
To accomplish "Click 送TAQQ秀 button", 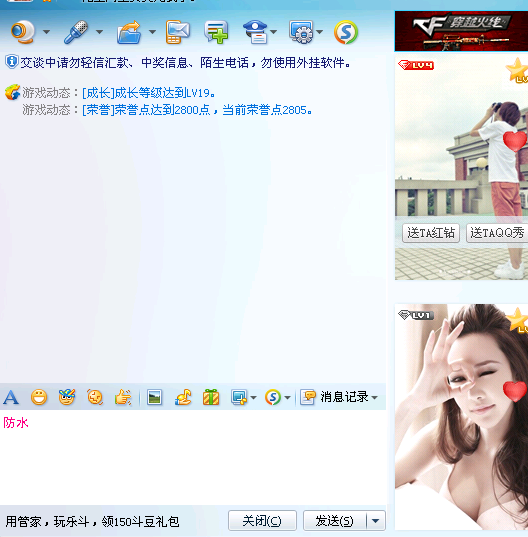I will tap(497, 233).
